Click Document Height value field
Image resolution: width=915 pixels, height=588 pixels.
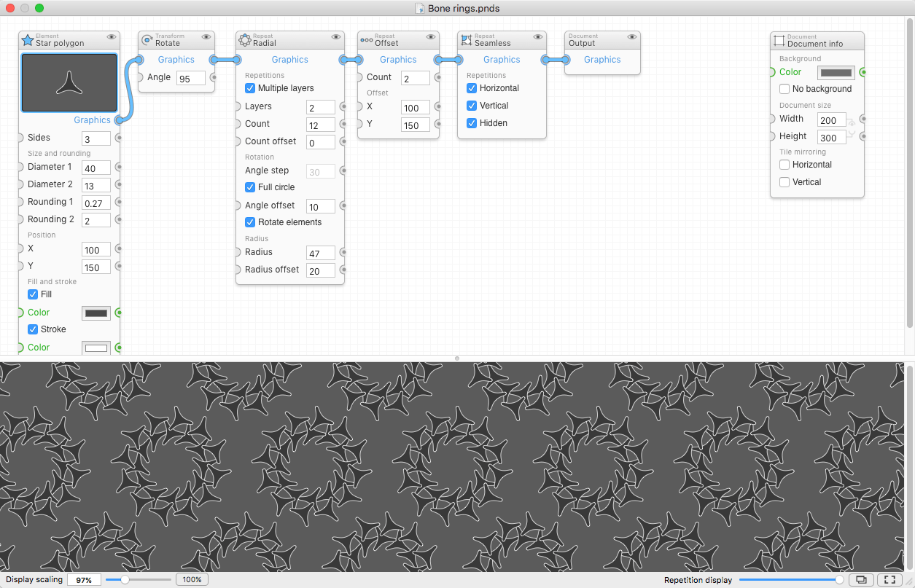832,137
